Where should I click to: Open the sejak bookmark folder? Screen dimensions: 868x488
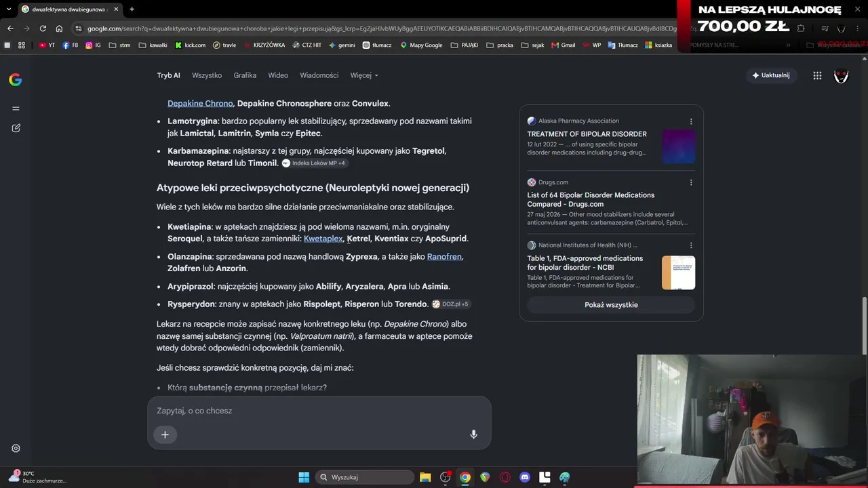click(x=532, y=45)
